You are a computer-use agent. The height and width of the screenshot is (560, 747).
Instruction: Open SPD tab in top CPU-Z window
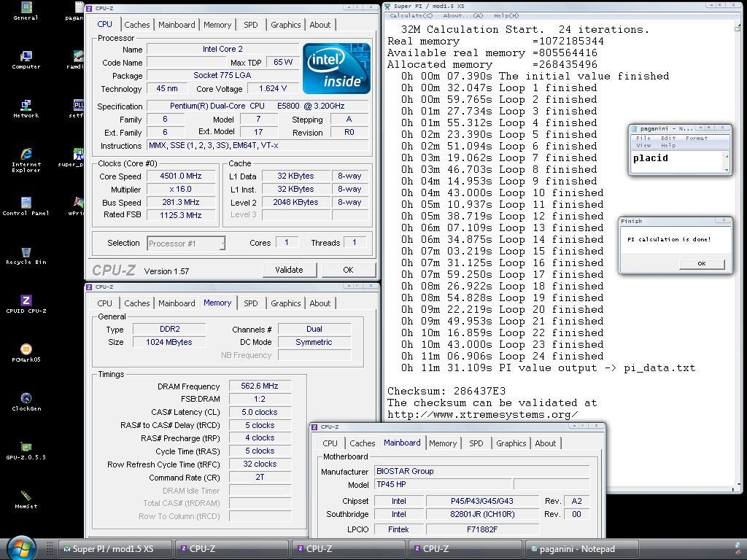pos(251,25)
